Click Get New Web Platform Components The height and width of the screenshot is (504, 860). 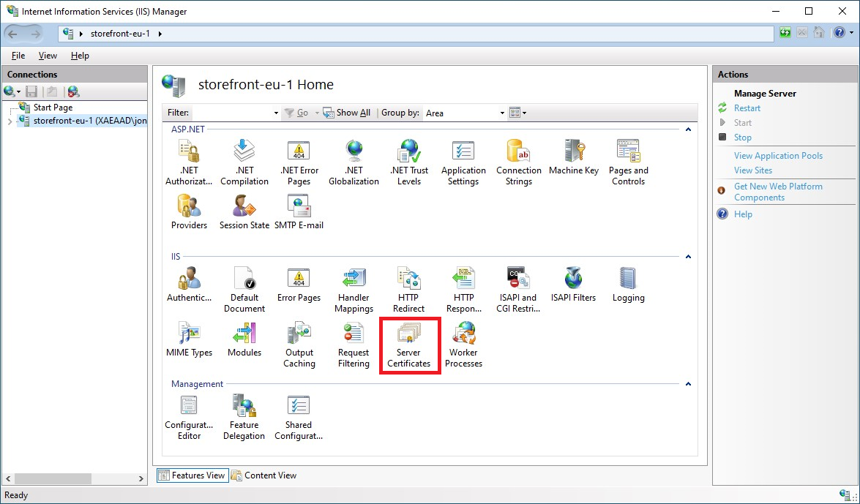pyautogui.click(x=778, y=192)
